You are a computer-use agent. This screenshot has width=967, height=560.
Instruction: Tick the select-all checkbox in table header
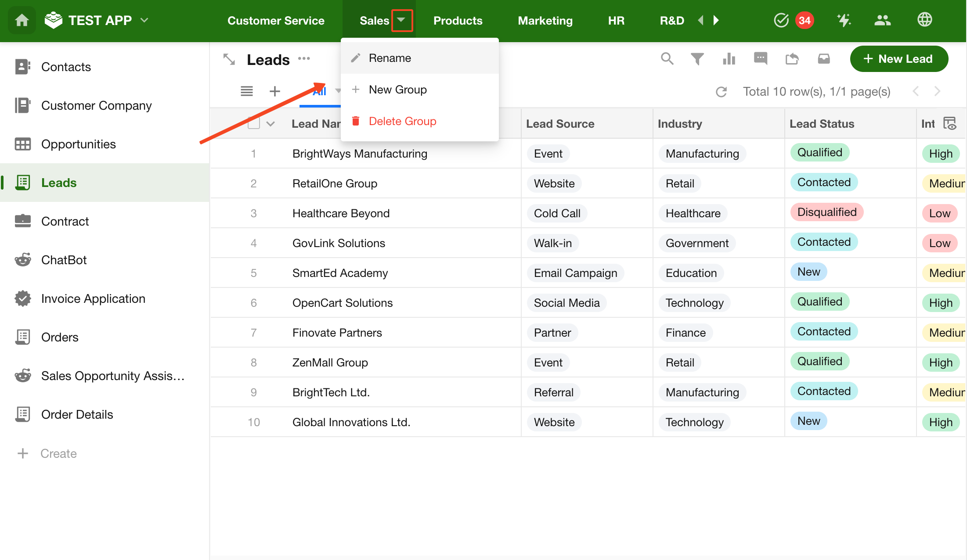[x=254, y=124]
